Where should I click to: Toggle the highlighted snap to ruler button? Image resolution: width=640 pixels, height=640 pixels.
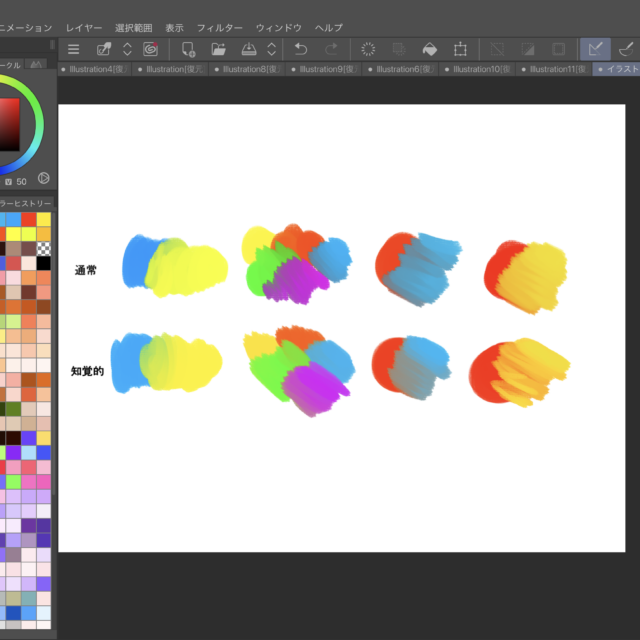coord(596,49)
